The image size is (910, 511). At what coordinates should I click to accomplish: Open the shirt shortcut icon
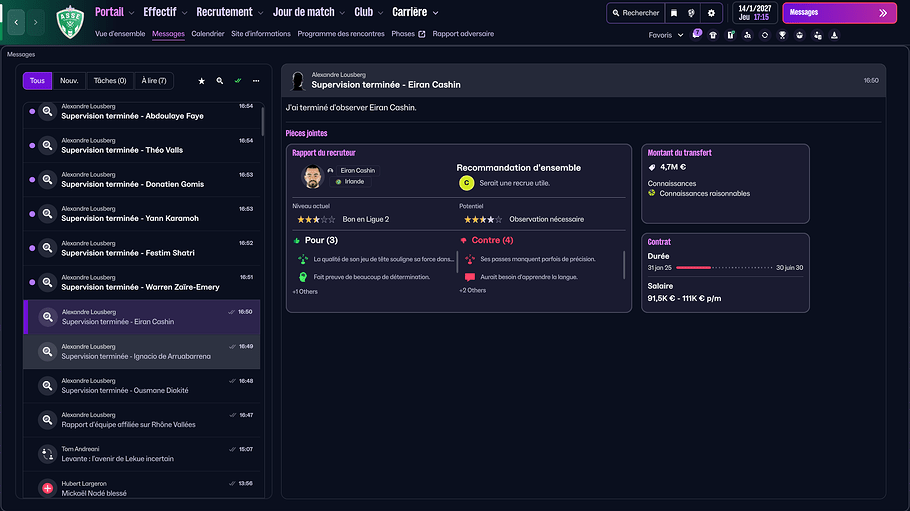(x=713, y=35)
